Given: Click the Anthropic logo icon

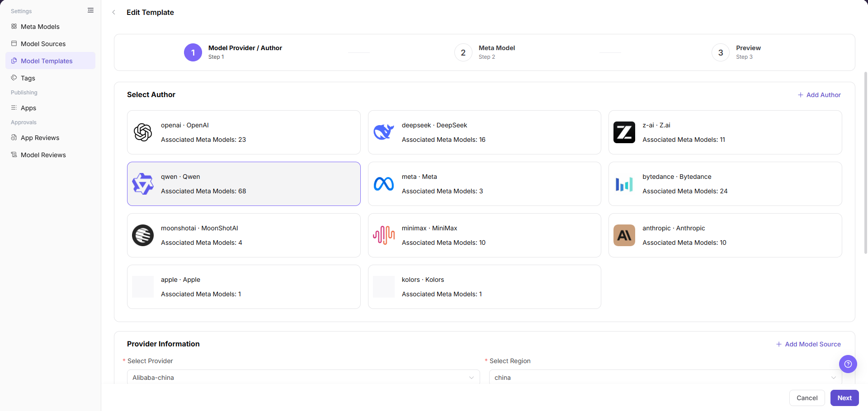Looking at the screenshot, I should point(624,235).
